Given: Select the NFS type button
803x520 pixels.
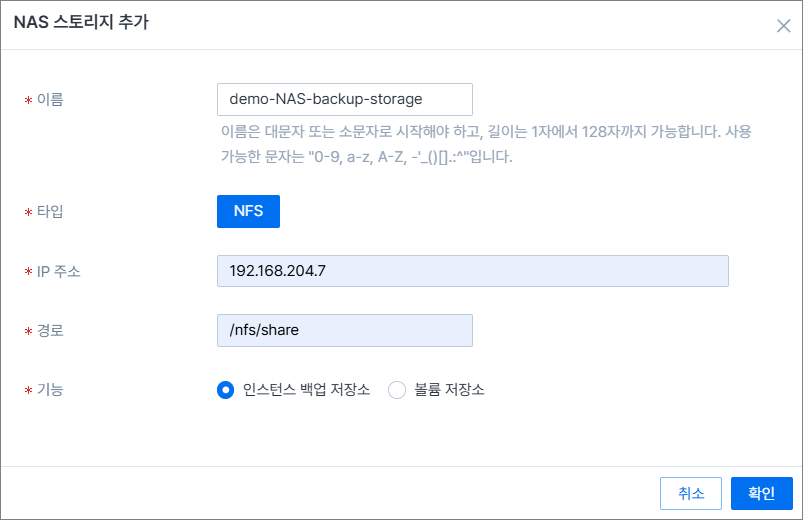Looking at the screenshot, I should pos(248,211).
